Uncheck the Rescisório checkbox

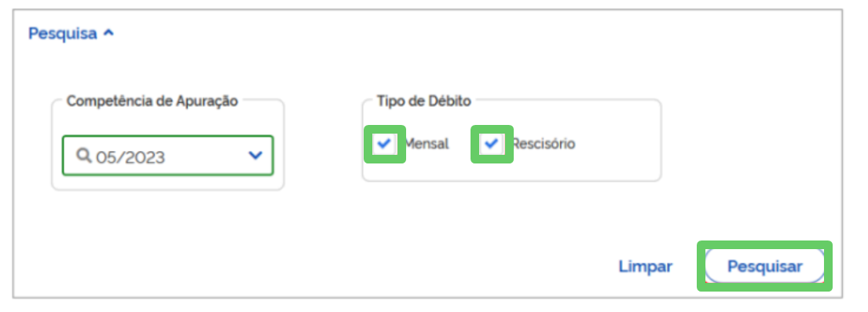(492, 144)
